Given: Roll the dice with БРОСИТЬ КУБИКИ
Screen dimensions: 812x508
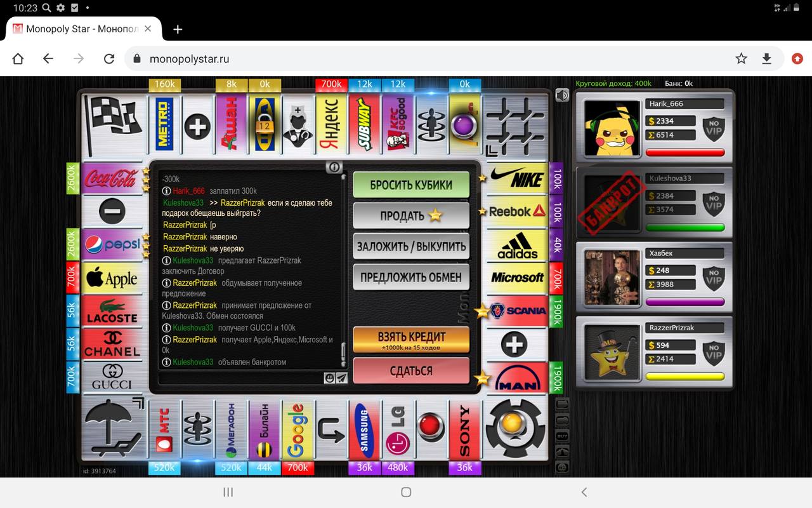Looking at the screenshot, I should click(x=411, y=185).
